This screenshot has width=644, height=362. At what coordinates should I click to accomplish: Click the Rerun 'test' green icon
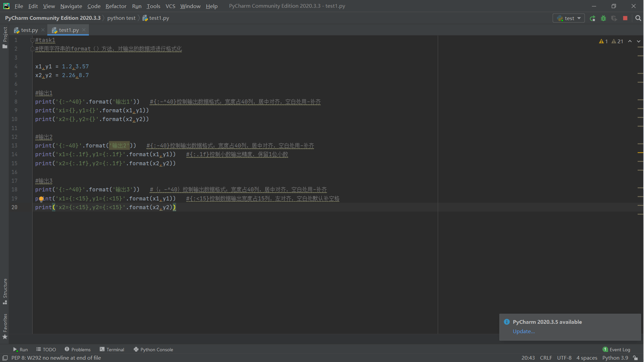pyautogui.click(x=592, y=18)
